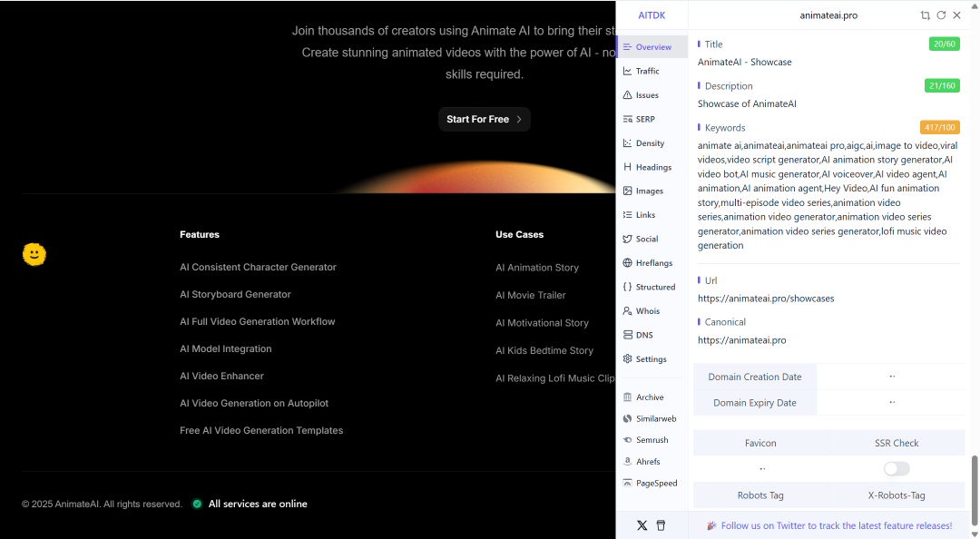Click the Domain Creation Date cell

pos(755,377)
